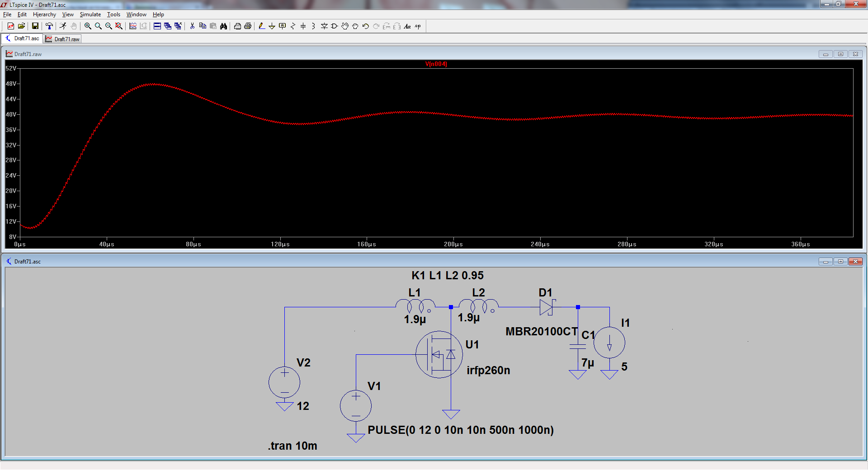Select the Draw Wire pencil tool
Screen dimensions: 868x470
point(261,26)
